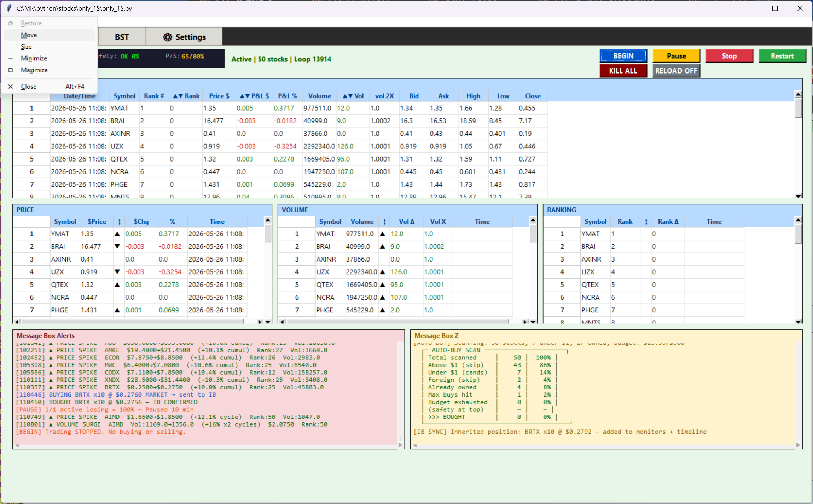
Task: Click the green Restart button
Action: click(x=782, y=56)
